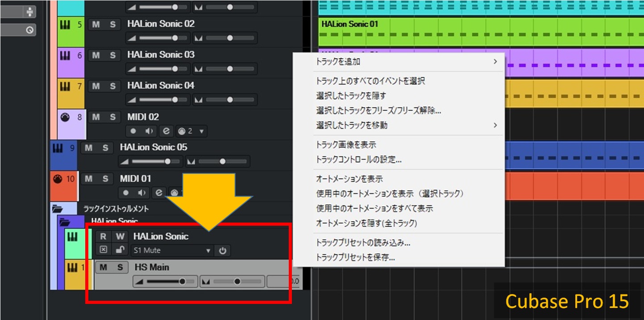Select オートメーションを表示 from the context menu
This screenshot has width=644, height=320.
click(349, 179)
